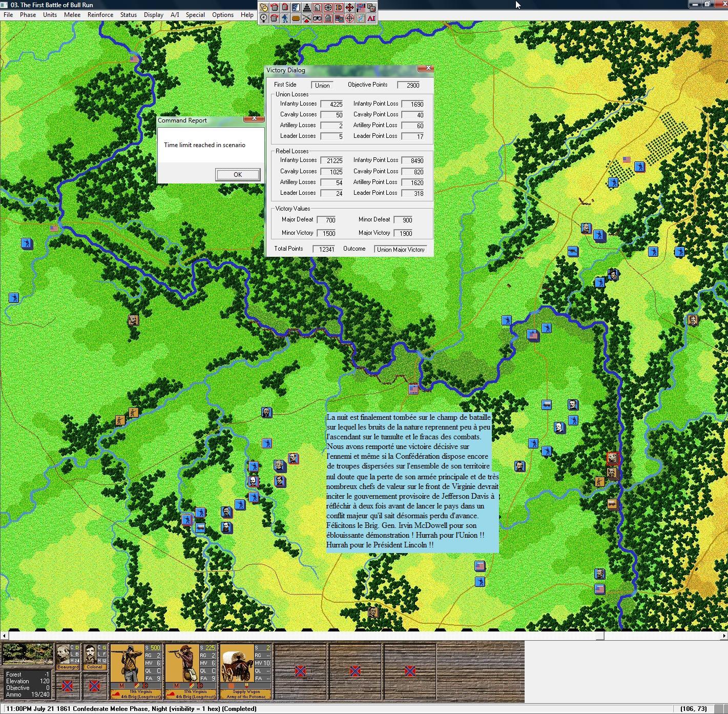Click the binoculars toolbar icon

pos(318,18)
